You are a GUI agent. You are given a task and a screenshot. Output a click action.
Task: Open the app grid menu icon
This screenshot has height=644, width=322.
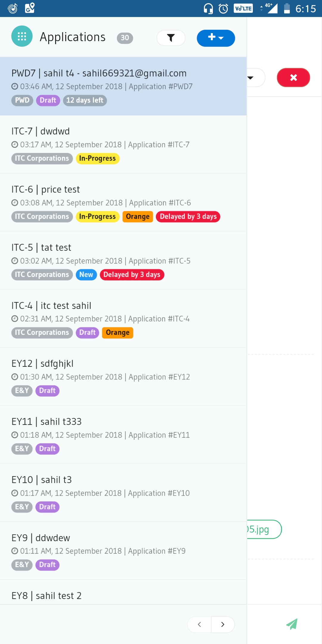22,36
